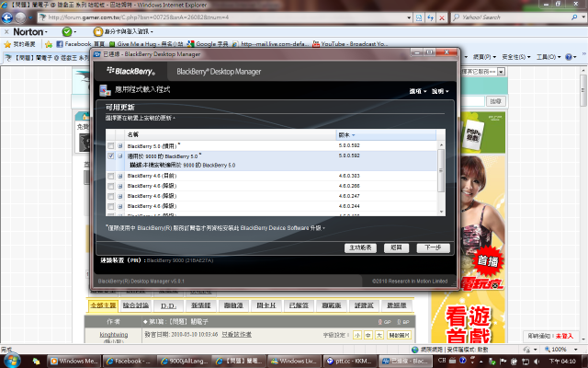Click scroll-up arrow of the updates list
Screen dimensions: 588x368
pyautogui.click(x=441, y=145)
